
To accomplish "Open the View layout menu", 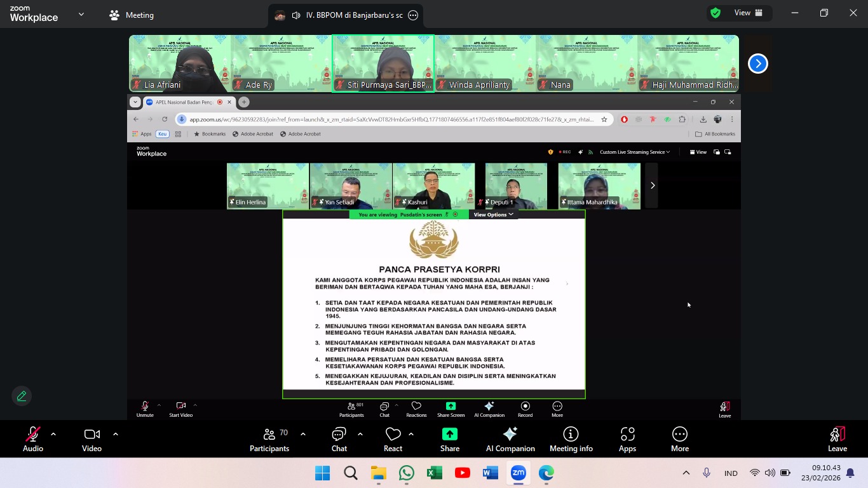I will [748, 13].
